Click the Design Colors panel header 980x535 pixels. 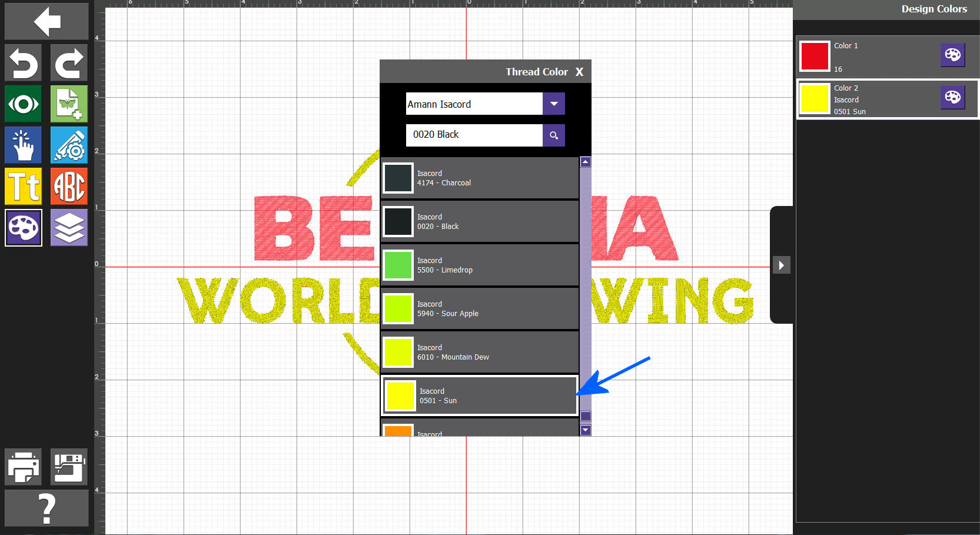coord(886,9)
